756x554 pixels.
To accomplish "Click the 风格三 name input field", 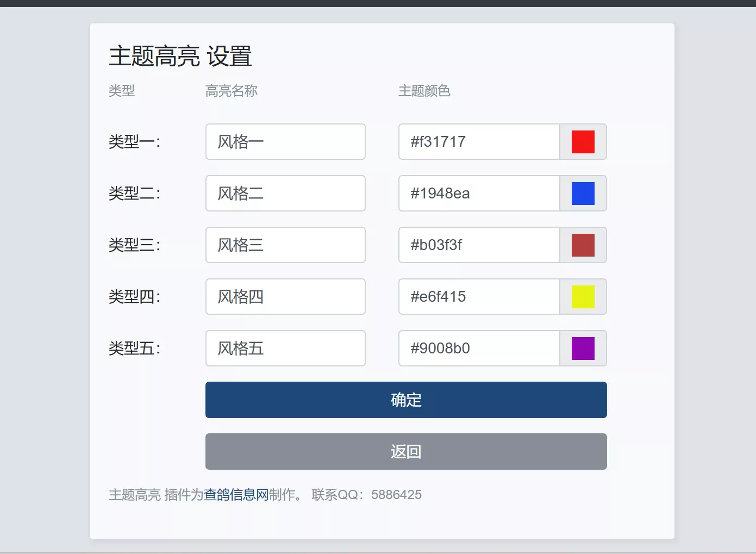I will [x=285, y=245].
